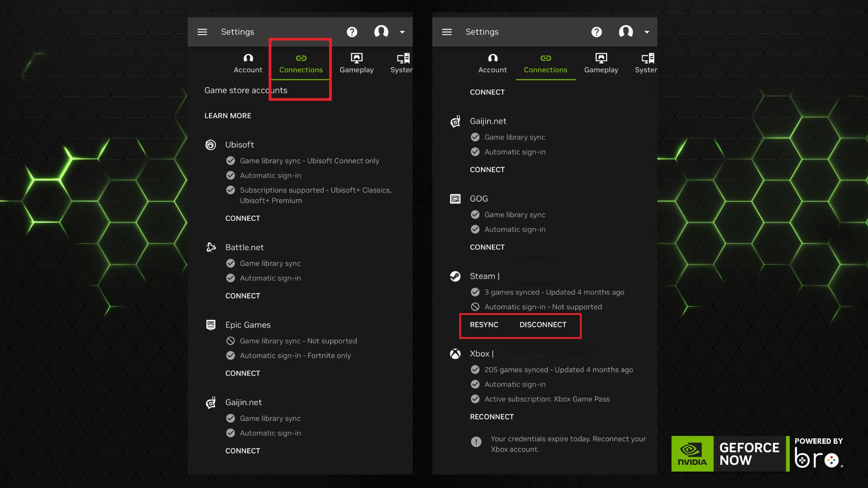Open Gameplay tab in right panel
This screenshot has width=868, height=488.
pos(601,64)
